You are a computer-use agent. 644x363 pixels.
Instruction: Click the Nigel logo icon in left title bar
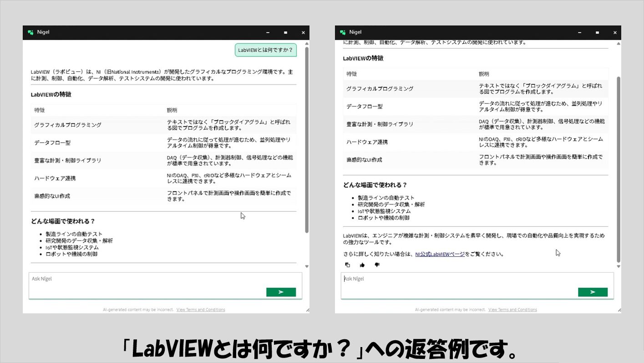pyautogui.click(x=30, y=32)
